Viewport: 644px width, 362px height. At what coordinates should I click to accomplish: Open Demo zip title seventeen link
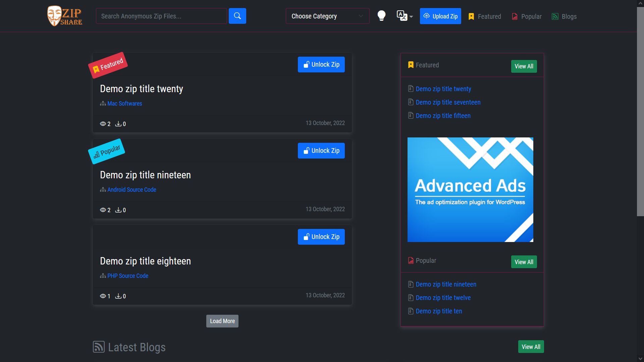pos(448,102)
